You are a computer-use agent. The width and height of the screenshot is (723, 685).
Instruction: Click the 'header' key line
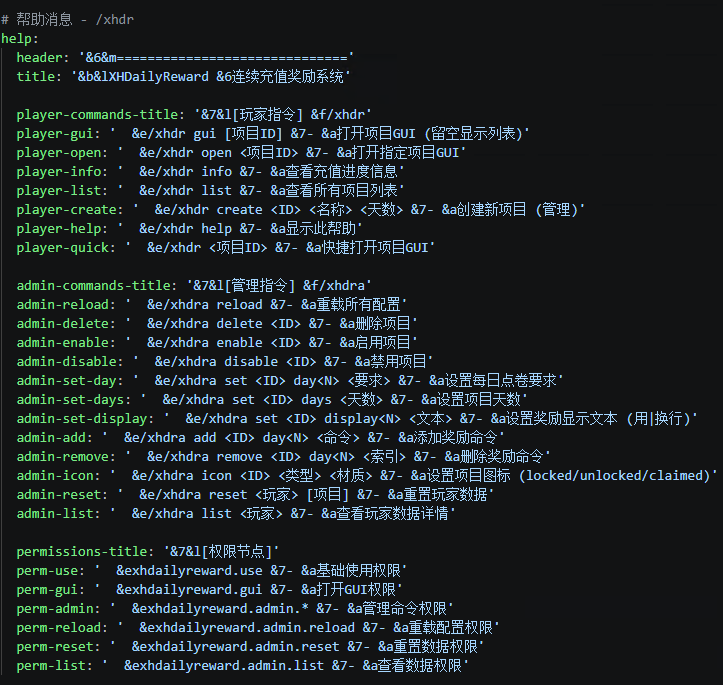click(x=185, y=58)
